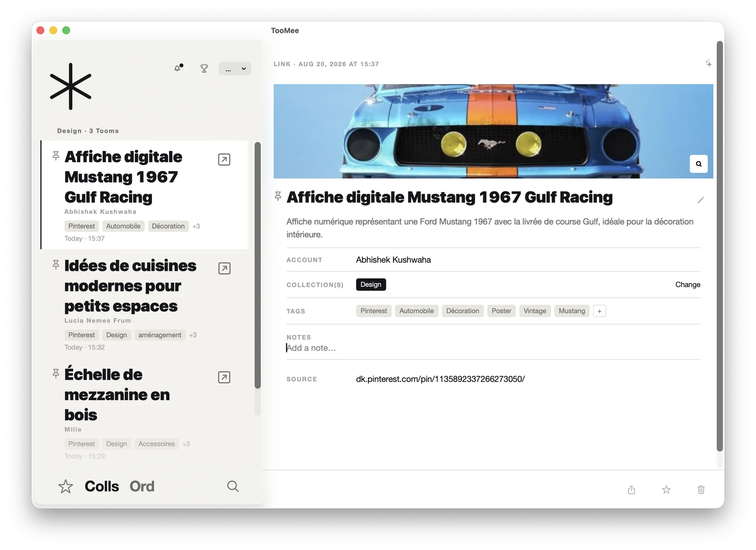Image resolution: width=756 pixels, height=550 pixels.
Task: Click the Pinterest tag in detail panel
Action: pos(373,311)
